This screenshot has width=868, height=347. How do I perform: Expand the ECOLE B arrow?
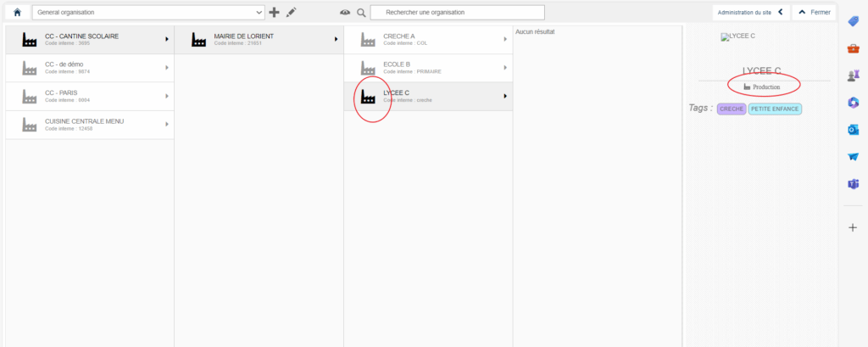point(505,68)
